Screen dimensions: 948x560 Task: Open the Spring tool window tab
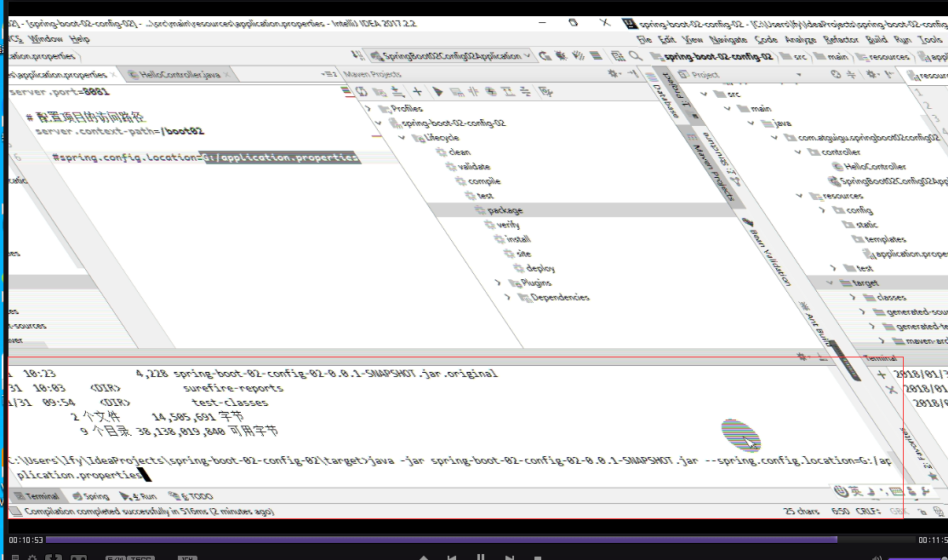pyautogui.click(x=91, y=496)
